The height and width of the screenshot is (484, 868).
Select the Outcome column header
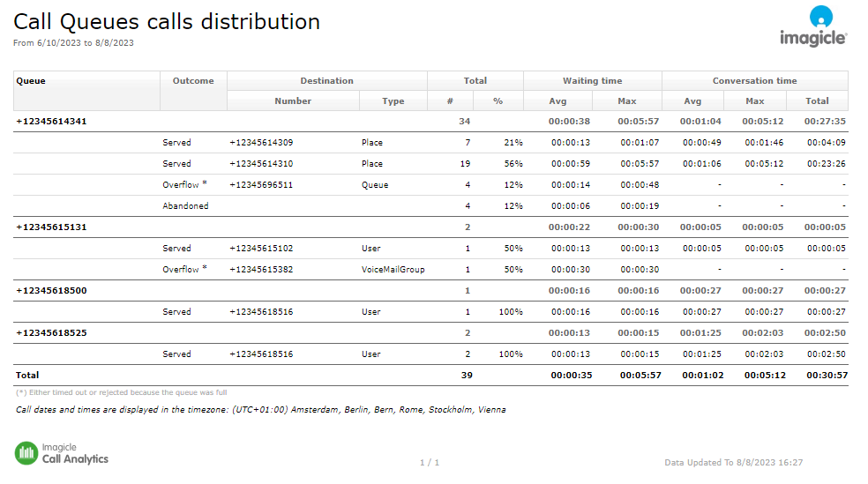pyautogui.click(x=193, y=81)
